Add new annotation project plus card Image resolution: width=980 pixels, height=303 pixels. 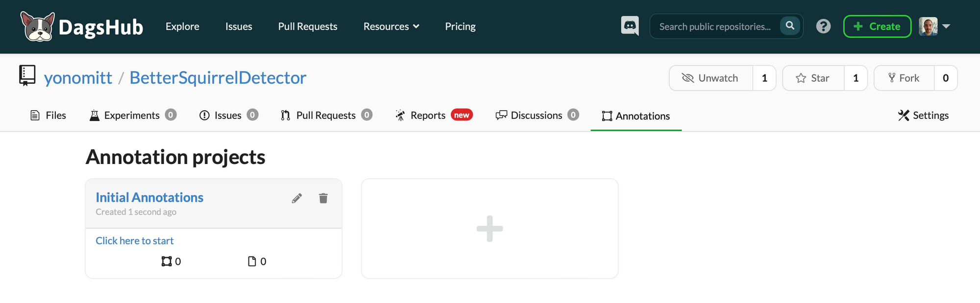pyautogui.click(x=490, y=229)
